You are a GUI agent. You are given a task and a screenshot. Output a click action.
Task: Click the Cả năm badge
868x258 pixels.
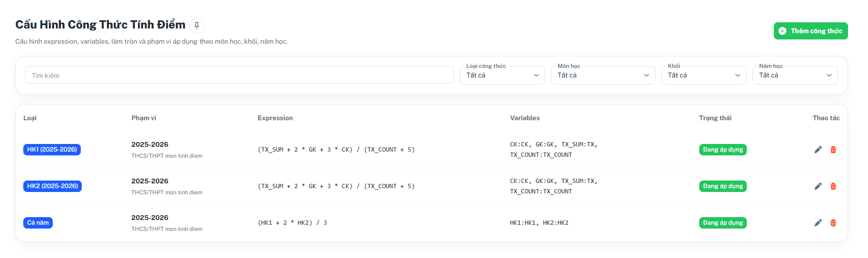click(x=38, y=223)
